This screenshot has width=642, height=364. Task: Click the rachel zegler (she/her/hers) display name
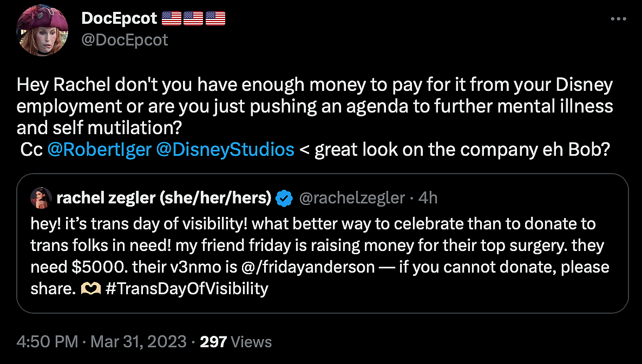point(163,198)
